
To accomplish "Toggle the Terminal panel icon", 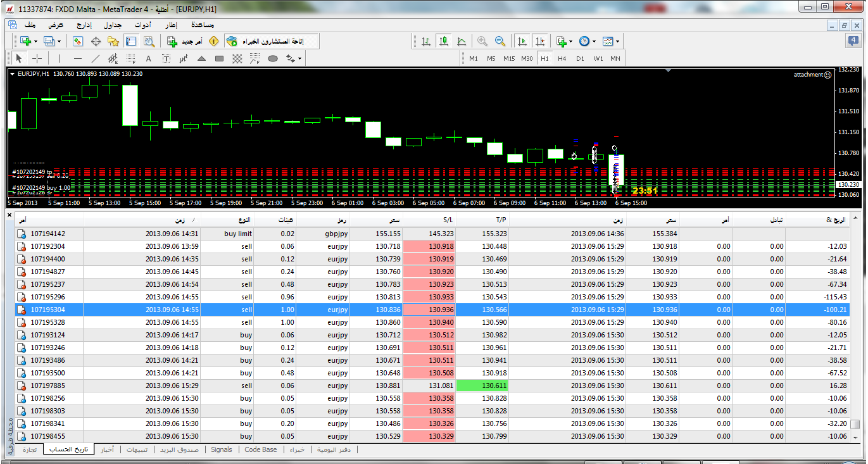I will tap(131, 41).
